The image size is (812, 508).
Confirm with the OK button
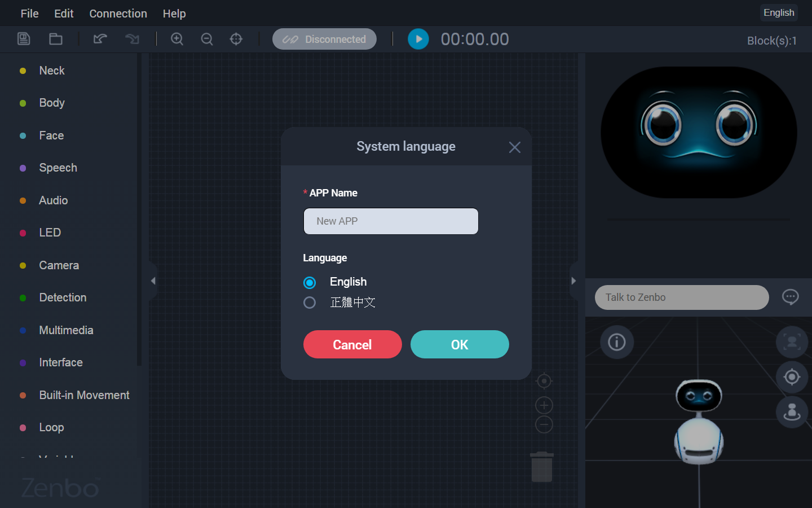coord(460,344)
